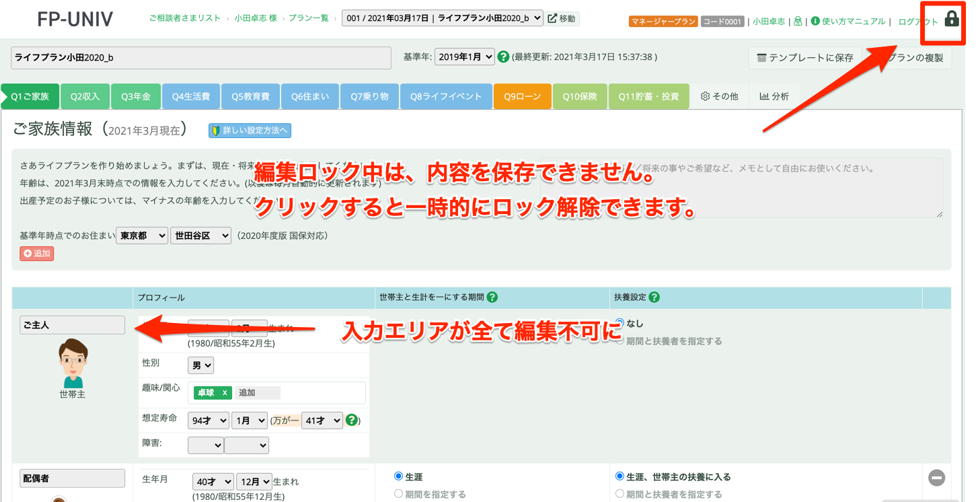The height and width of the screenshot is (502, 980).
Task: Click the minus icon to remove 配偶者 row
Action: click(936, 478)
